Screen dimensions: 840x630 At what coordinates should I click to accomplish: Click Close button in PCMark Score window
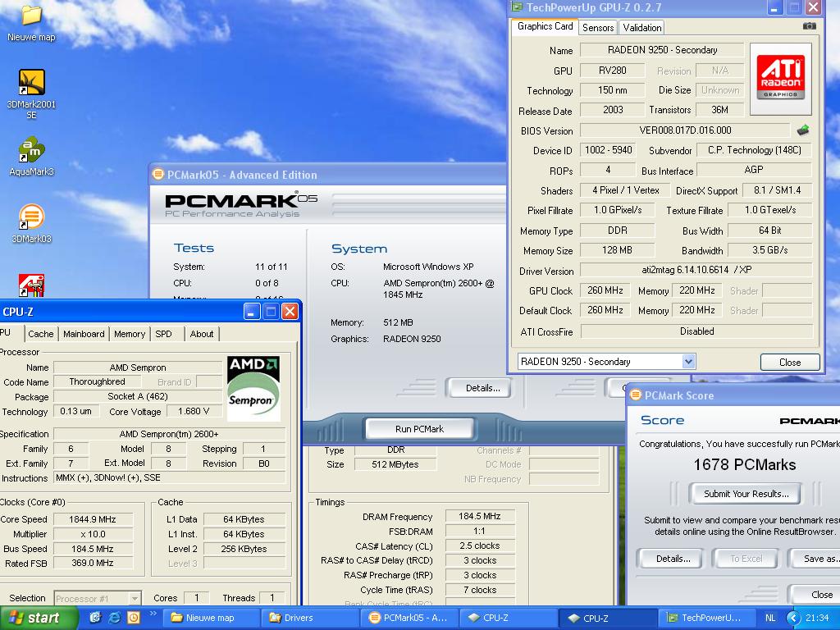click(815, 595)
